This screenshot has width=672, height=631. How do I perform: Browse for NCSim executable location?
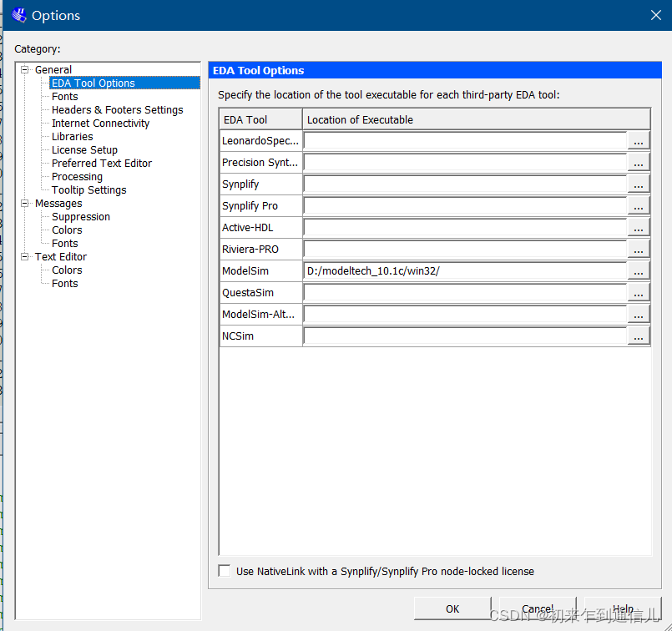(638, 336)
